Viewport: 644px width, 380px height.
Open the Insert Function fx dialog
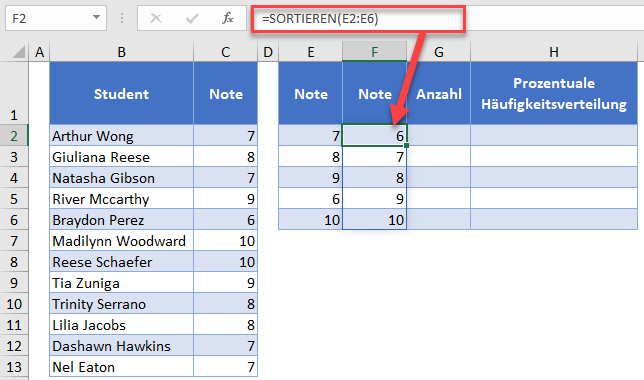click(228, 18)
